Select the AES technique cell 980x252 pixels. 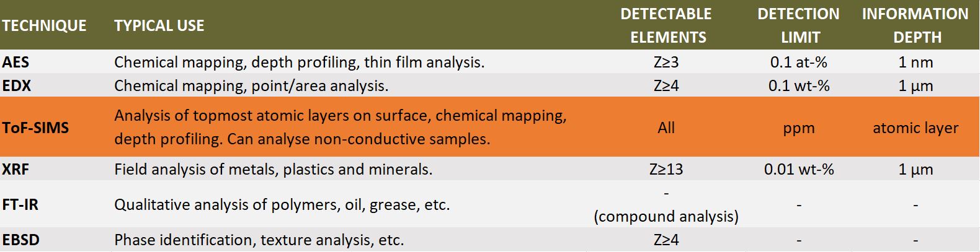pos(16,62)
